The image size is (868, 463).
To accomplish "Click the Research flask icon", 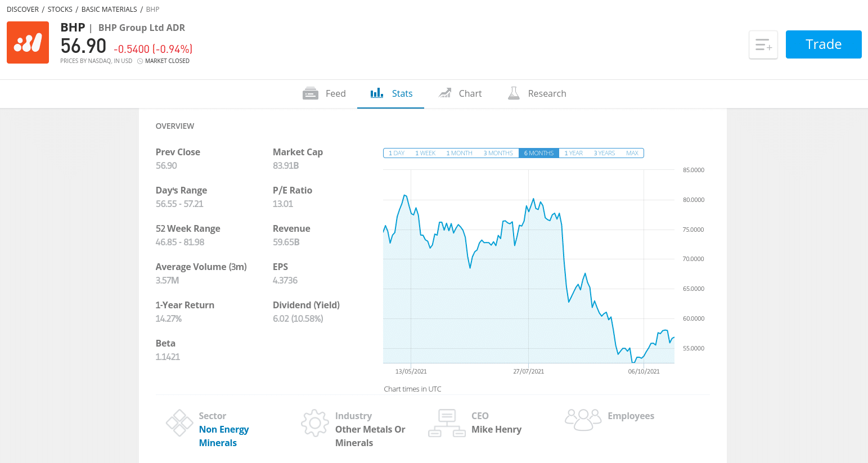I will pos(514,93).
